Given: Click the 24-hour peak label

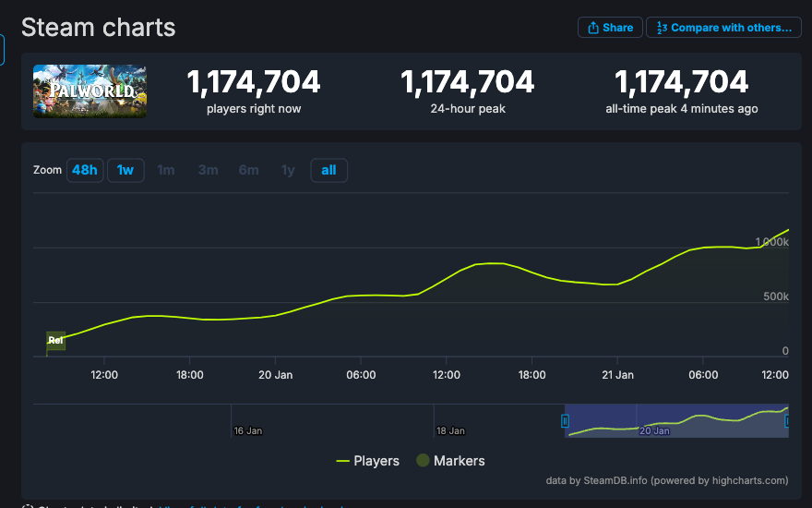Looking at the screenshot, I should (x=468, y=109).
